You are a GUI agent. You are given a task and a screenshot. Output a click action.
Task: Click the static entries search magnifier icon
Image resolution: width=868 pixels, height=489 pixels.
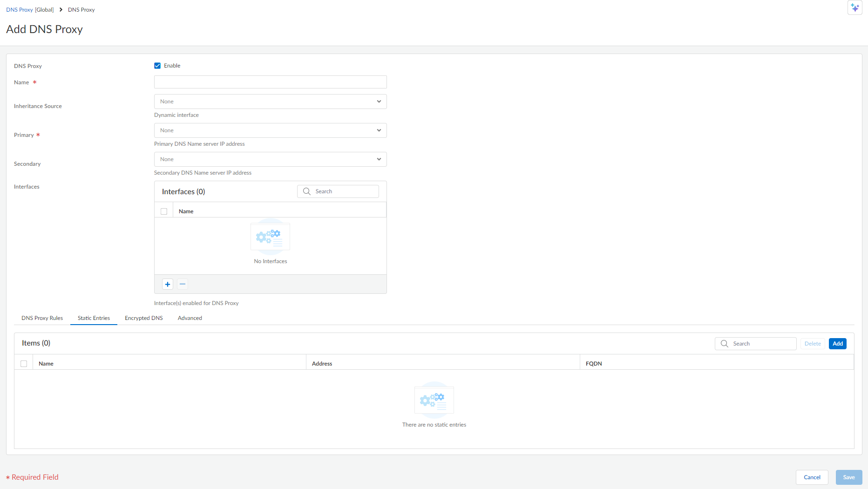tap(725, 344)
